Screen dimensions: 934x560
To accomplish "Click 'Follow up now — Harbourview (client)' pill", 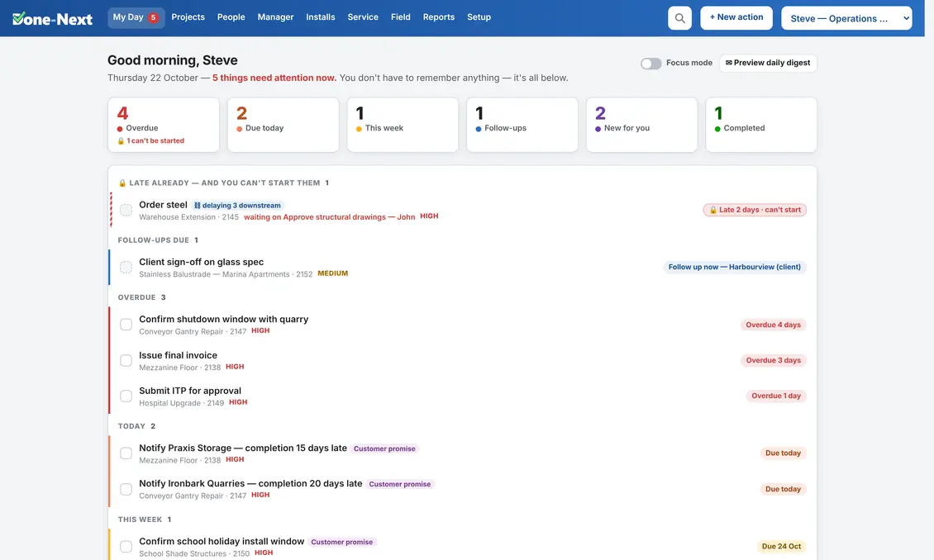I will [x=735, y=268].
